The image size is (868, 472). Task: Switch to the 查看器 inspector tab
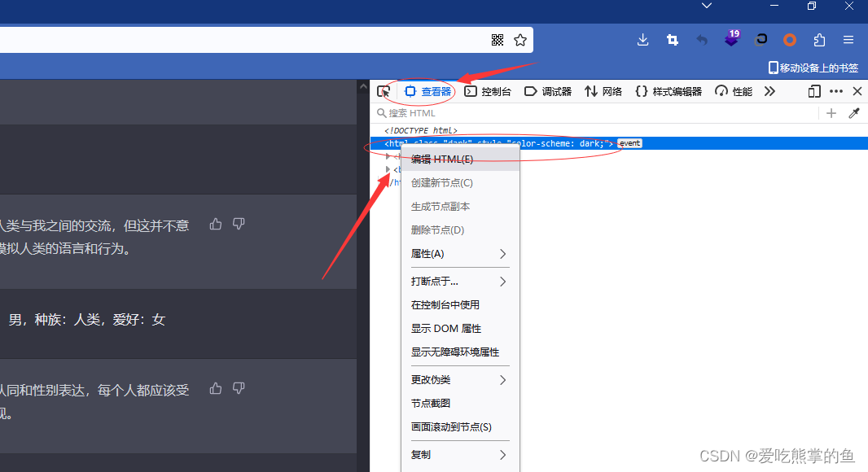428,91
